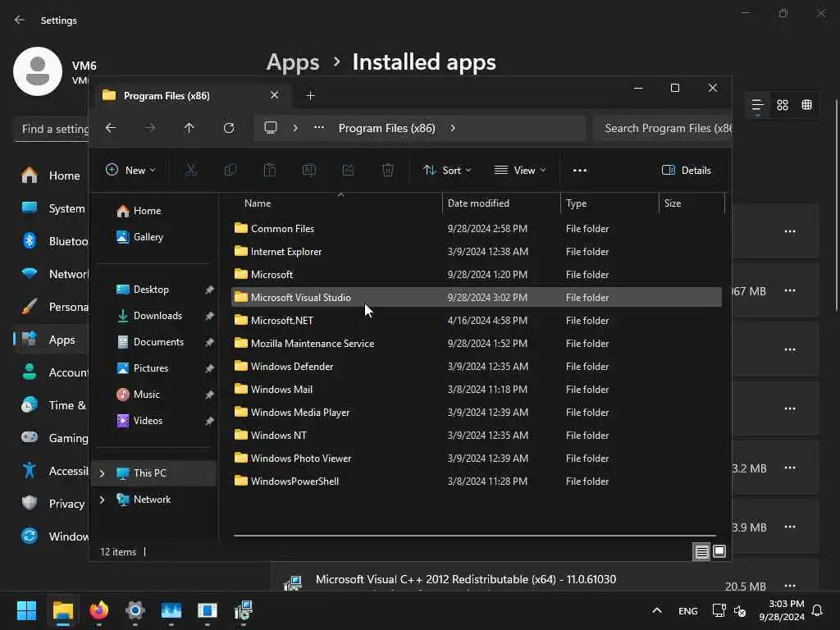Click the This PC monitor icon in the address bar

(x=271, y=128)
